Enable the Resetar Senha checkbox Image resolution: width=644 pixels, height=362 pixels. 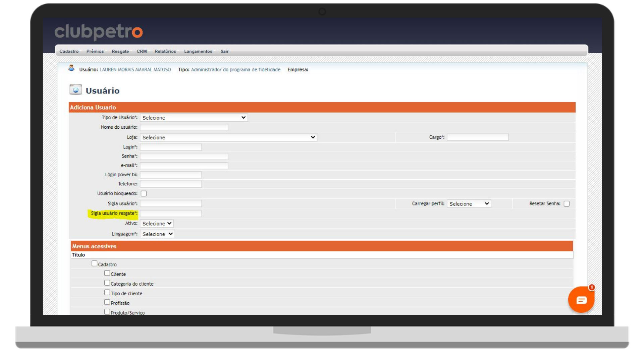[x=567, y=204]
